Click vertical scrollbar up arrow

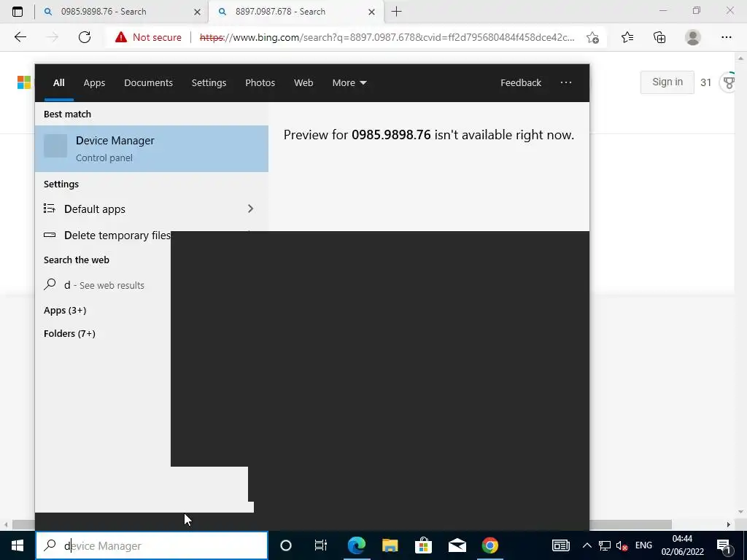tap(740, 58)
